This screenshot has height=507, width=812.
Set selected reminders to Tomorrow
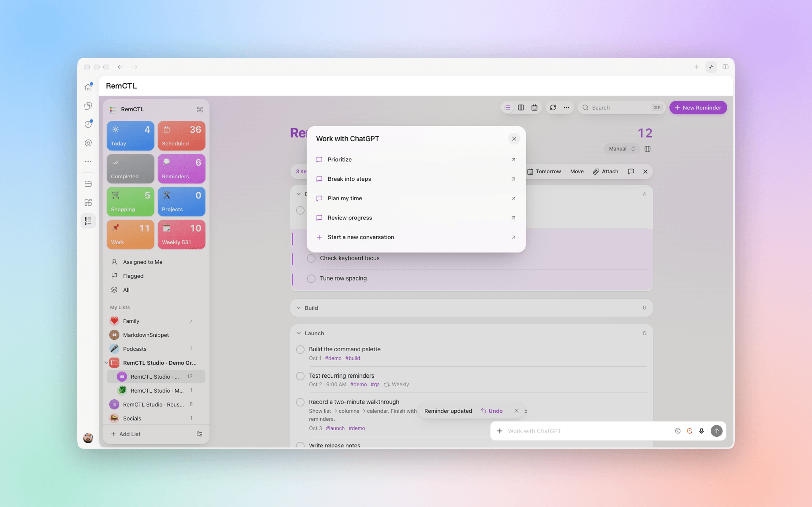coord(544,172)
